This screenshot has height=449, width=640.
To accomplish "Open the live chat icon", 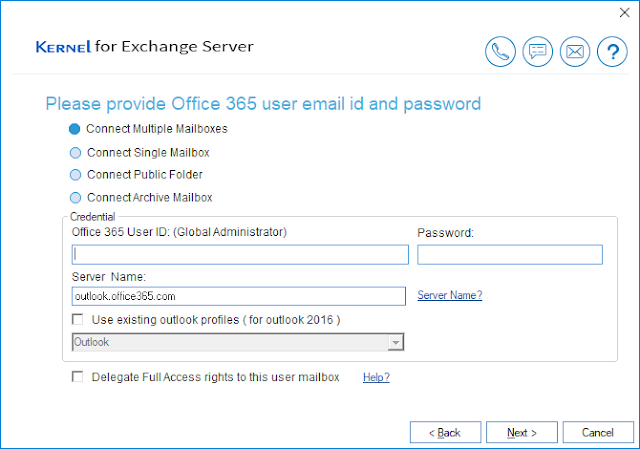I will [538, 52].
